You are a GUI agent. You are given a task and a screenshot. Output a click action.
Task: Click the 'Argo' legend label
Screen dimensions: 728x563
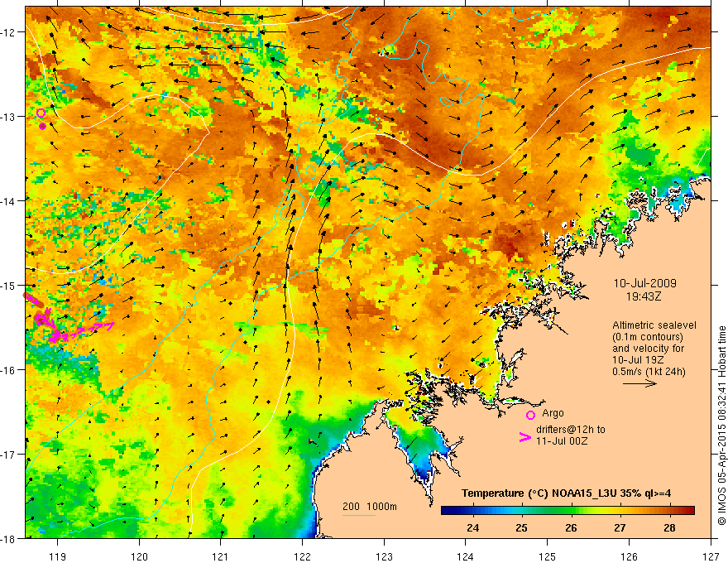(x=553, y=413)
